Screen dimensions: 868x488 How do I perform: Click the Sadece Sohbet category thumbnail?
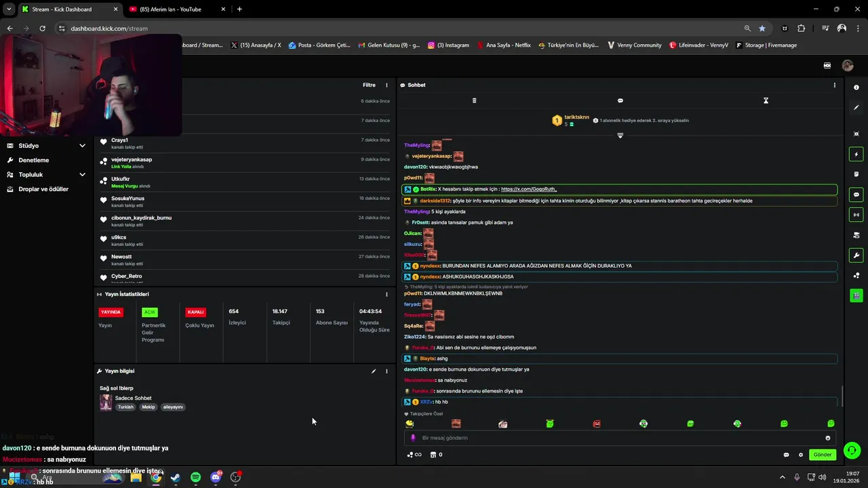pyautogui.click(x=106, y=402)
